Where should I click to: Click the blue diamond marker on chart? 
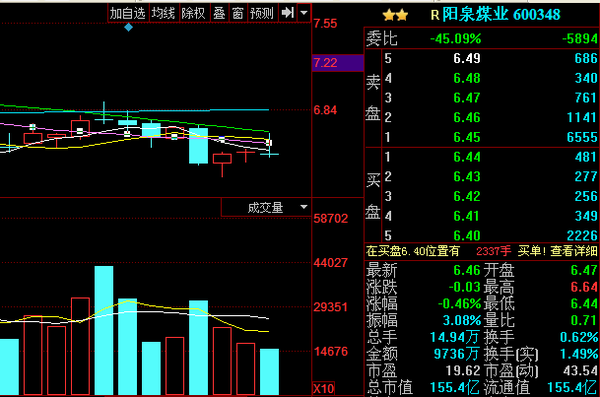coord(129,27)
